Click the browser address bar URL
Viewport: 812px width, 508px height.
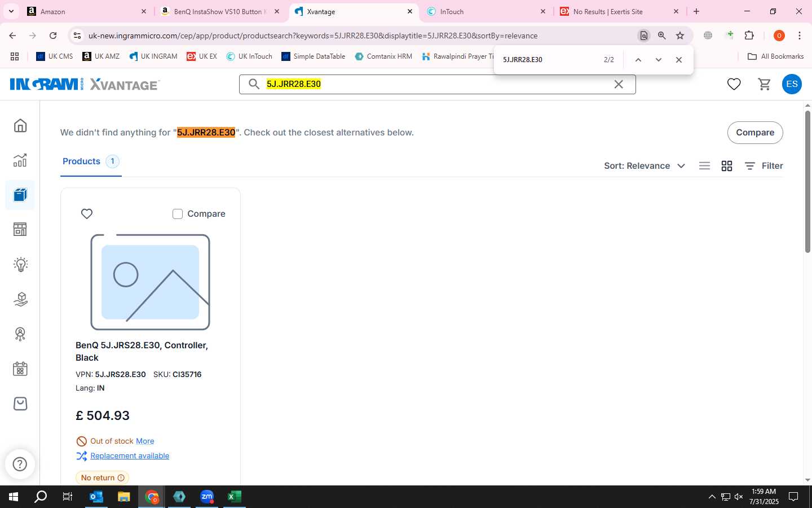313,36
